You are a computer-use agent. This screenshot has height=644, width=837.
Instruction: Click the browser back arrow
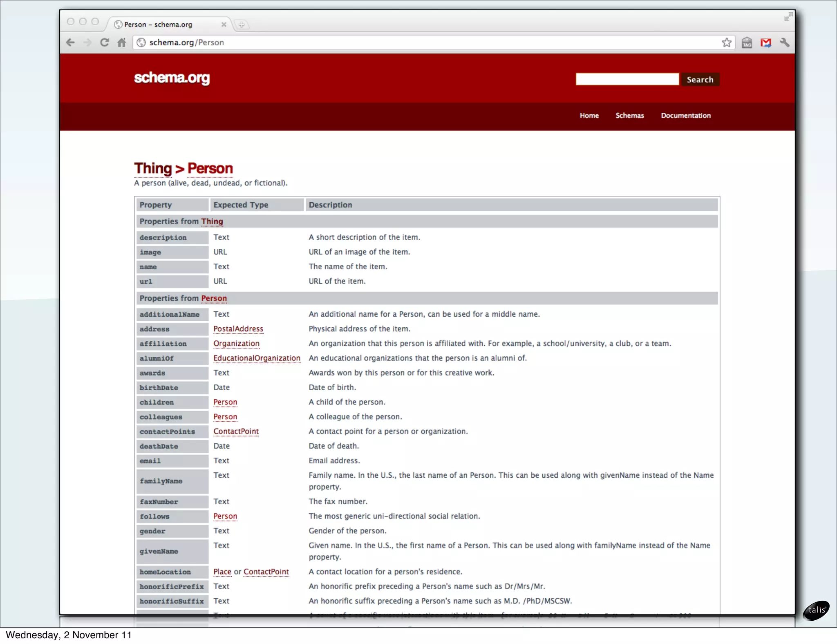click(x=70, y=42)
